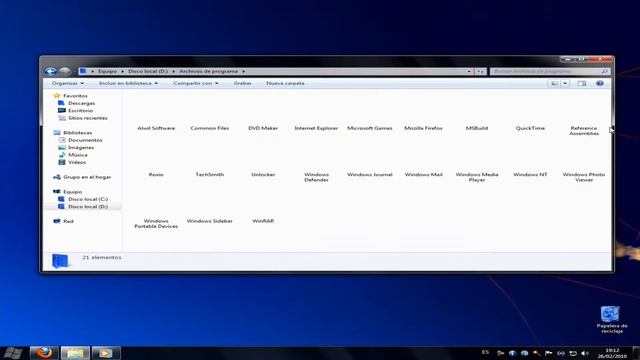Image resolution: width=640 pixels, height=360 pixels.
Task: Click the change view icon
Action: 554,83
